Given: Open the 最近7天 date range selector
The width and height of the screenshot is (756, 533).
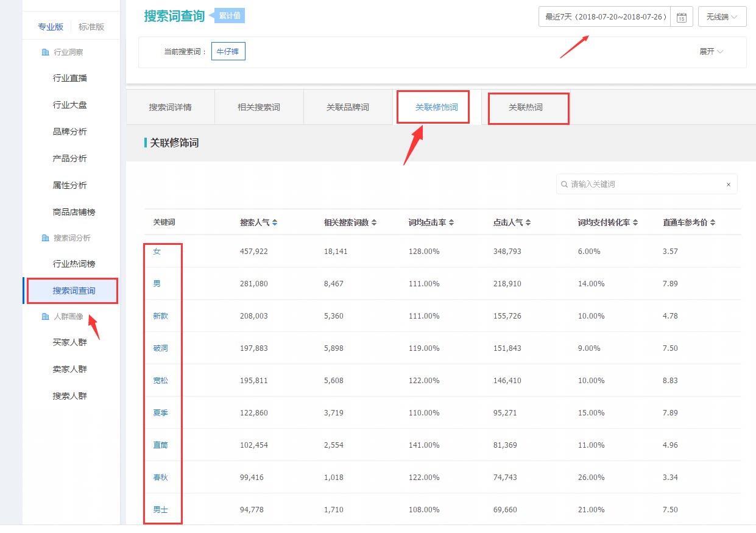Looking at the screenshot, I should (x=605, y=16).
